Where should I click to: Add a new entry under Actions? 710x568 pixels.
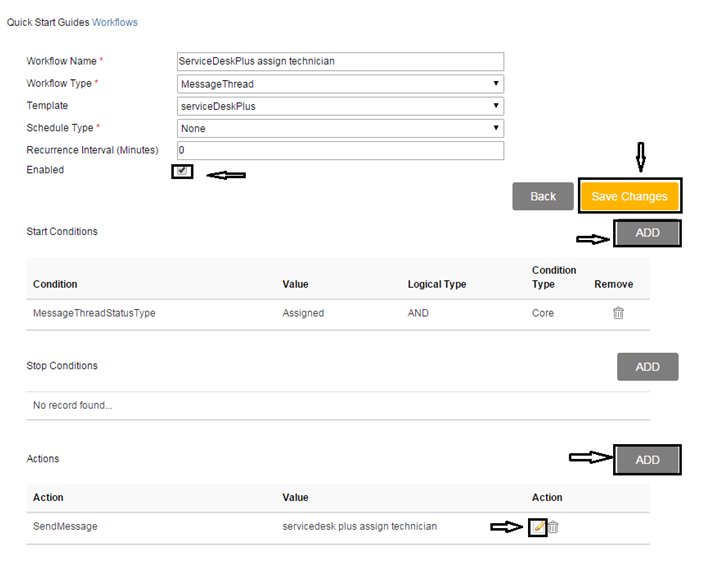coord(647,460)
